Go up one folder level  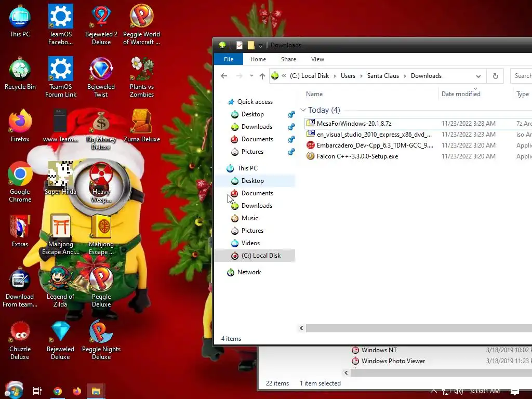click(262, 76)
